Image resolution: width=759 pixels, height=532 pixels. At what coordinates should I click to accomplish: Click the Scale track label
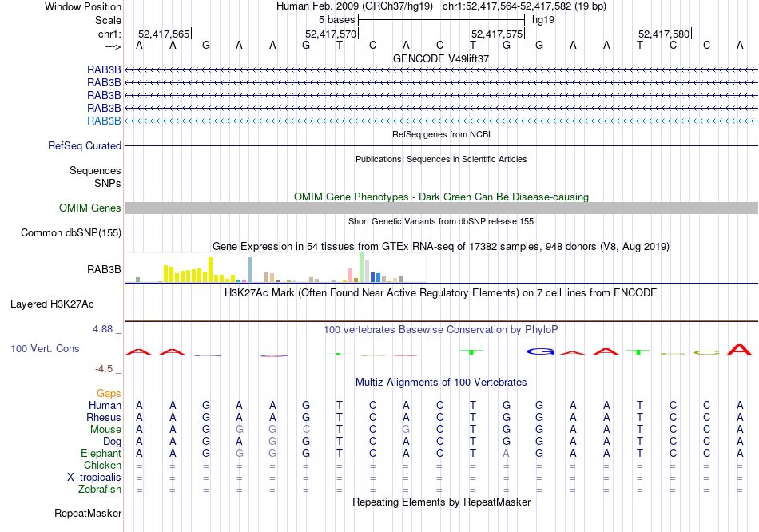[x=108, y=20]
